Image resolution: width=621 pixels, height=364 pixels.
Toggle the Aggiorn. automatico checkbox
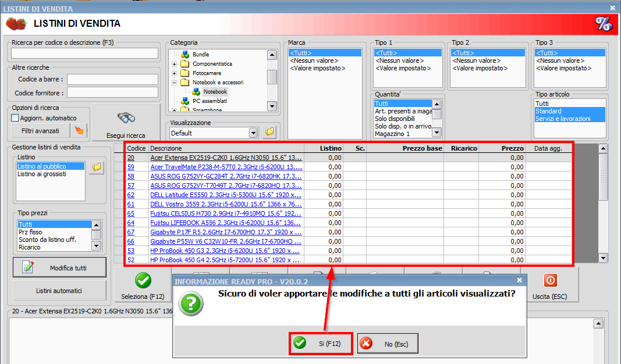15,118
